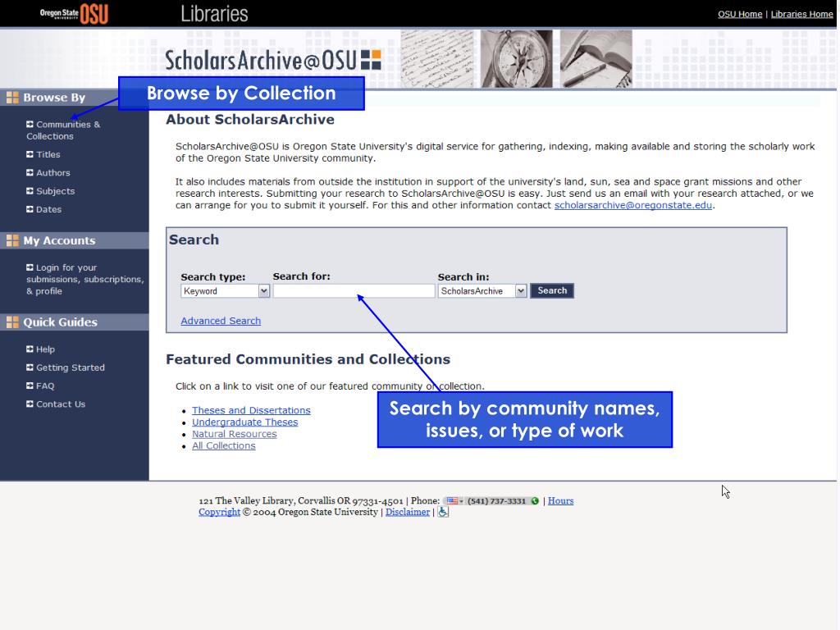Go to Libraries Home link
The width and height of the screenshot is (840, 630).
[x=802, y=14]
